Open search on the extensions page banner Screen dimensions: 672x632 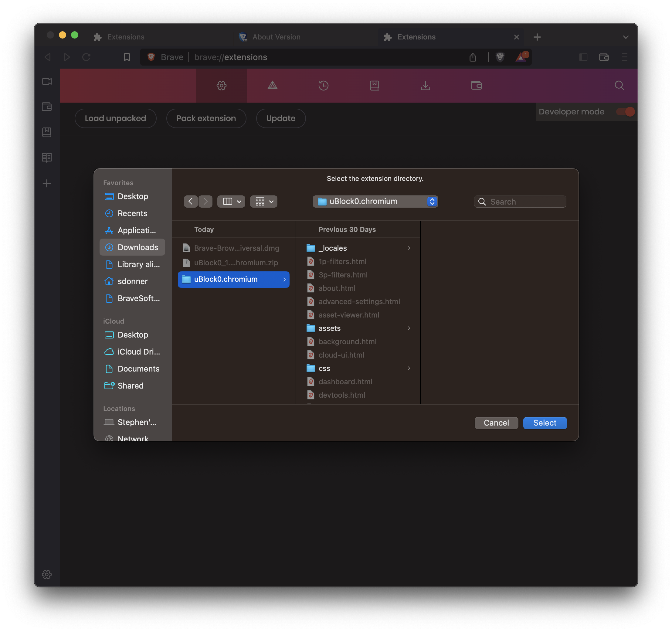(x=619, y=86)
